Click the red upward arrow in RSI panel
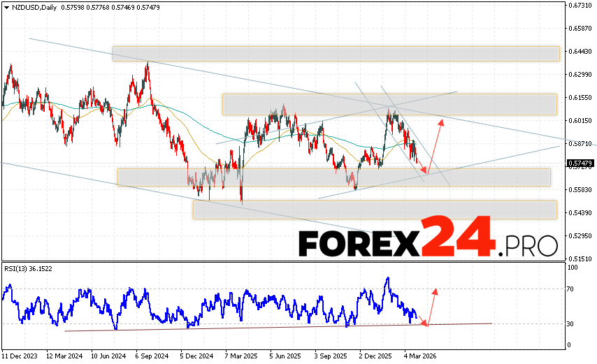 coord(431,305)
